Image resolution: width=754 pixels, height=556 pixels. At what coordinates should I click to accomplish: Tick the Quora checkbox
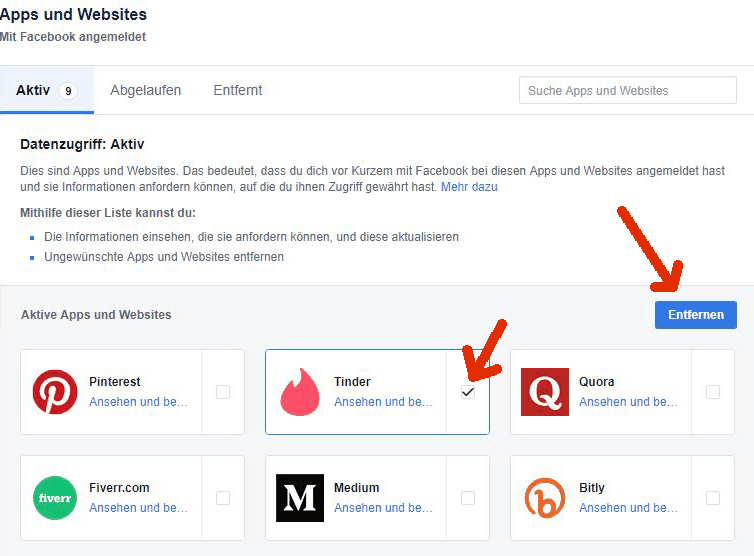pos(713,392)
